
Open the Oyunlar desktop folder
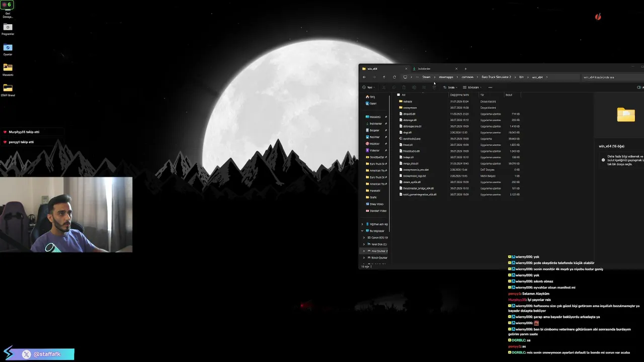pyautogui.click(x=8, y=50)
